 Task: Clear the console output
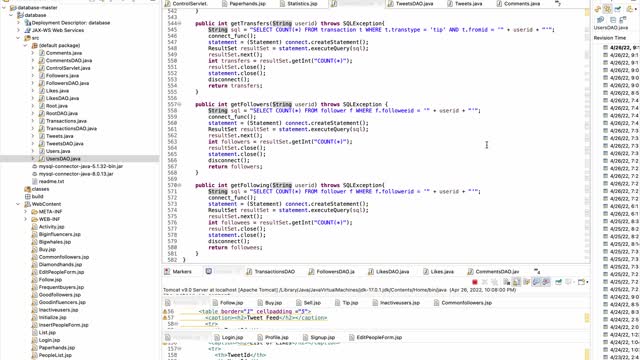click(507, 282)
